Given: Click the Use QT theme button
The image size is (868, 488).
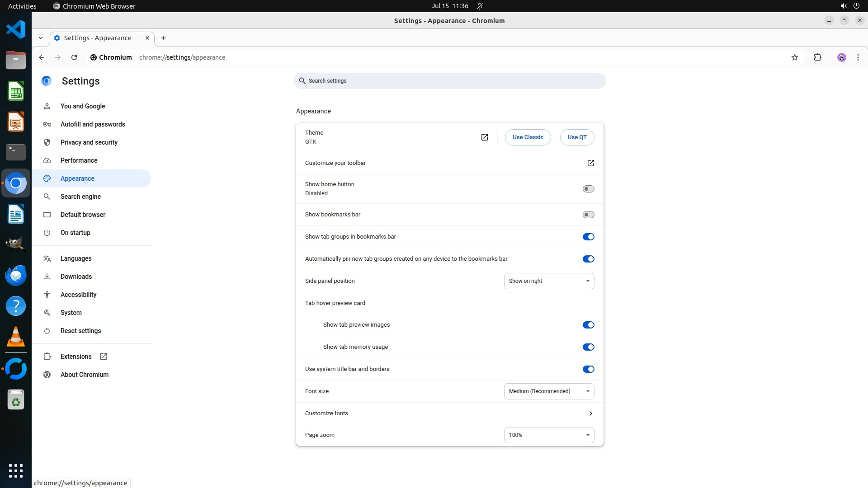Looking at the screenshot, I should [x=577, y=137].
